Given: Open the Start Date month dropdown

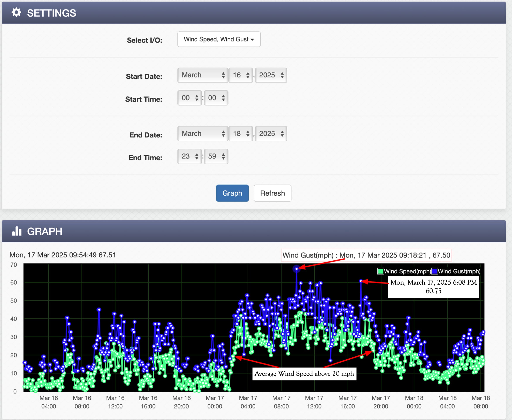Looking at the screenshot, I should 203,75.
